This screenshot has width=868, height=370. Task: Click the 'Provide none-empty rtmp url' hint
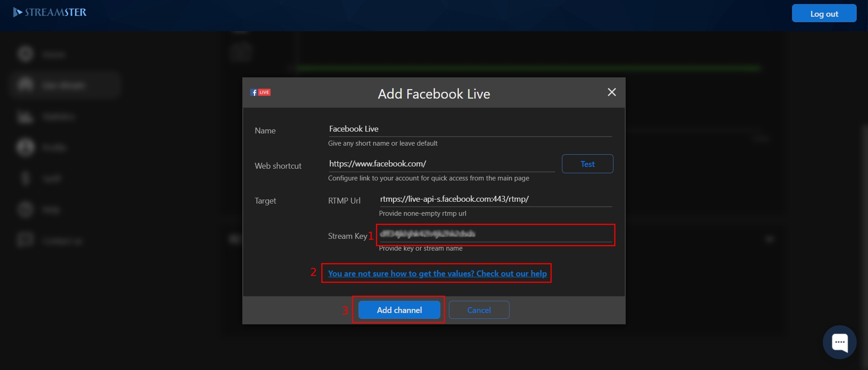pyautogui.click(x=423, y=213)
